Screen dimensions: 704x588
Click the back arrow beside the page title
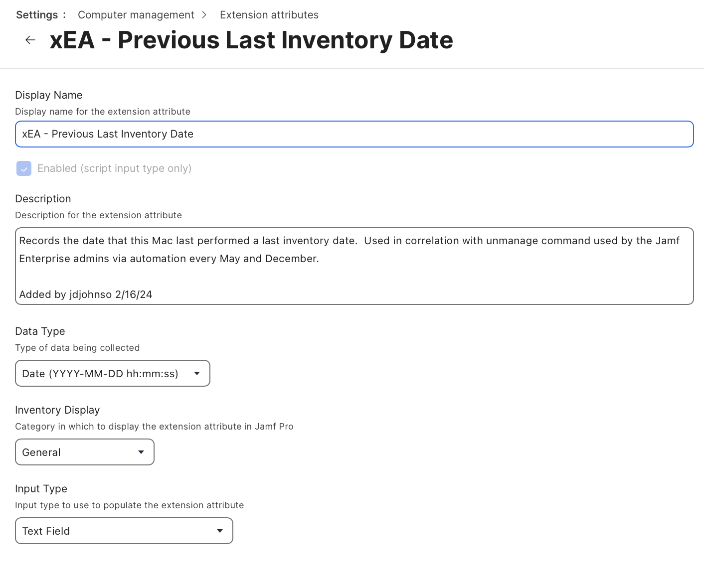pos(30,40)
